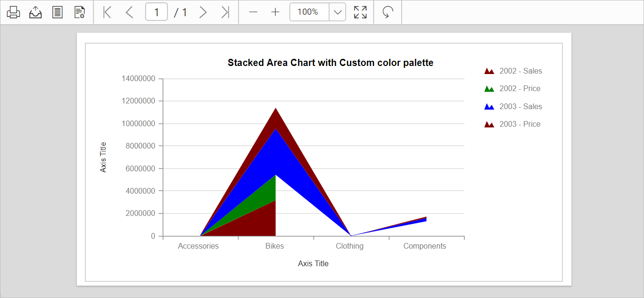Viewport: 644px width, 298px height.
Task: Jump to the first page icon
Action: (107, 12)
